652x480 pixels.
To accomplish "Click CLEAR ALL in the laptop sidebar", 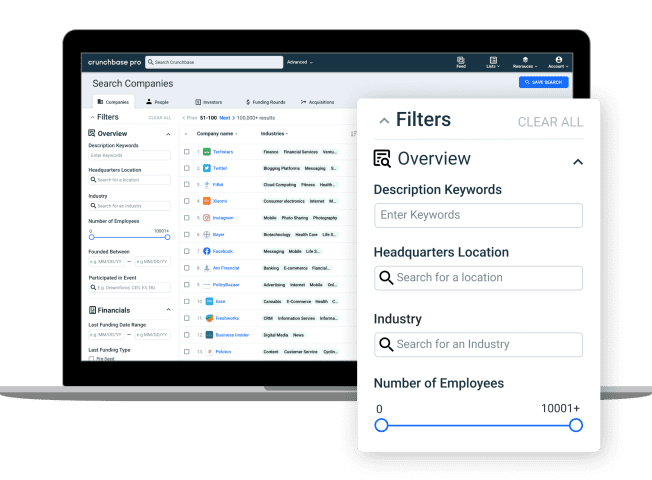I will coord(160,118).
